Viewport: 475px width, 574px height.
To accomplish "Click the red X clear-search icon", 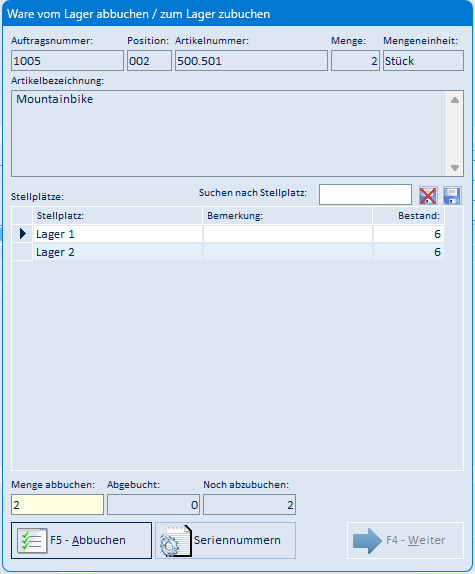I will (428, 196).
